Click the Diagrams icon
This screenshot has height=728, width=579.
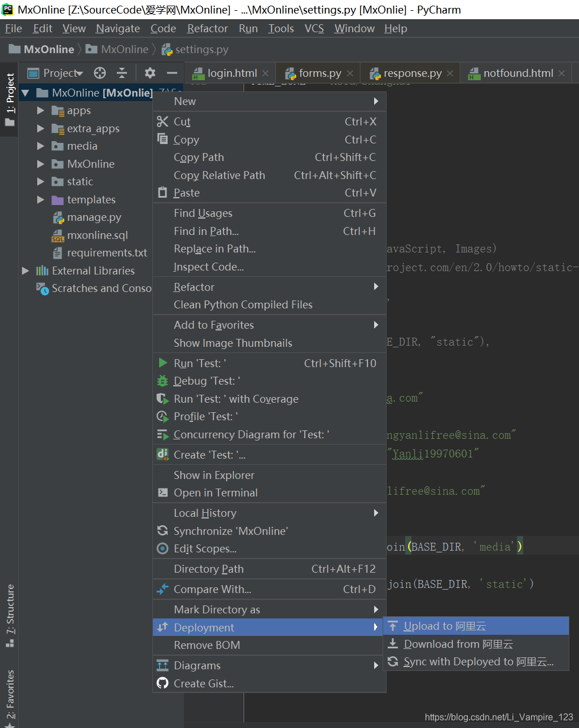pyautogui.click(x=163, y=665)
